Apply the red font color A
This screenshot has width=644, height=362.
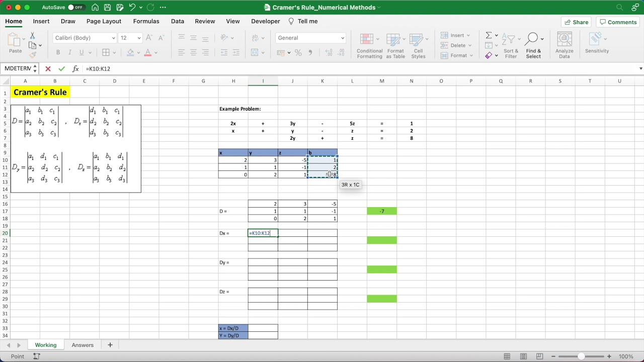click(x=147, y=52)
